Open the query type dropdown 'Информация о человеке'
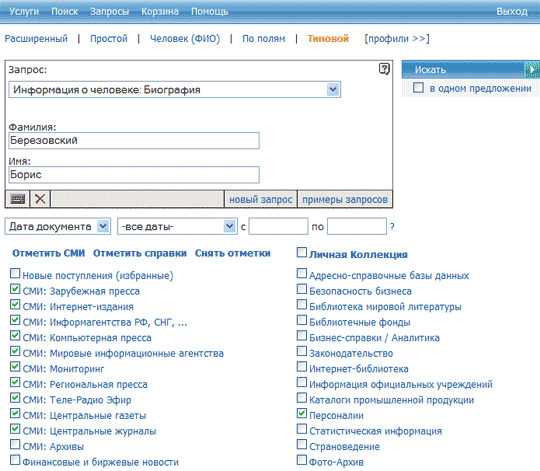Screen dimensions: 540x471 [175, 90]
